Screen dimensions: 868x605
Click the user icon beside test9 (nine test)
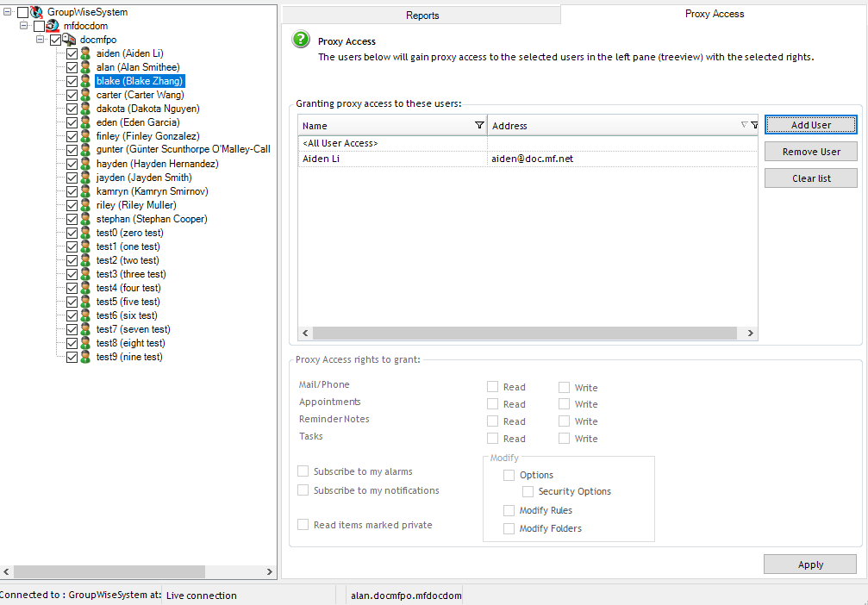click(85, 357)
